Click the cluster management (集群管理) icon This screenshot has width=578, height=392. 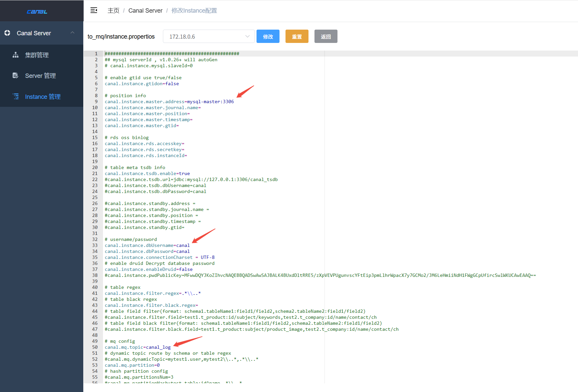(16, 55)
